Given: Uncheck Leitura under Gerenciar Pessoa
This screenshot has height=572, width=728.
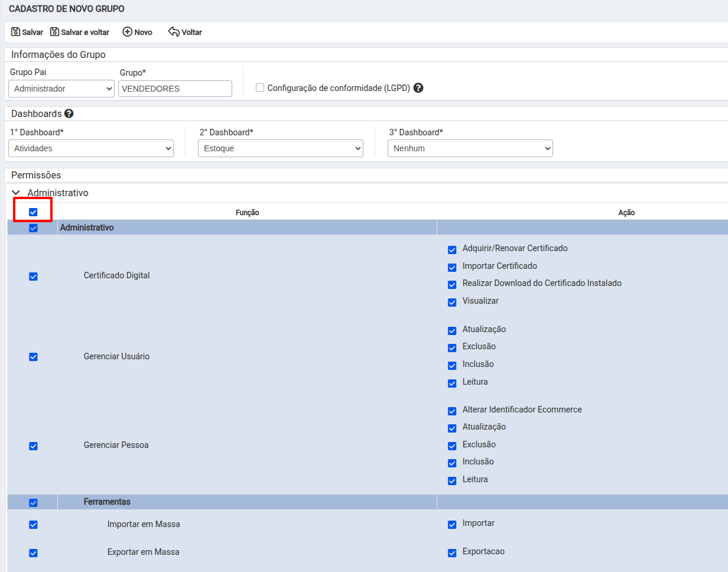Looking at the screenshot, I should coord(452,481).
